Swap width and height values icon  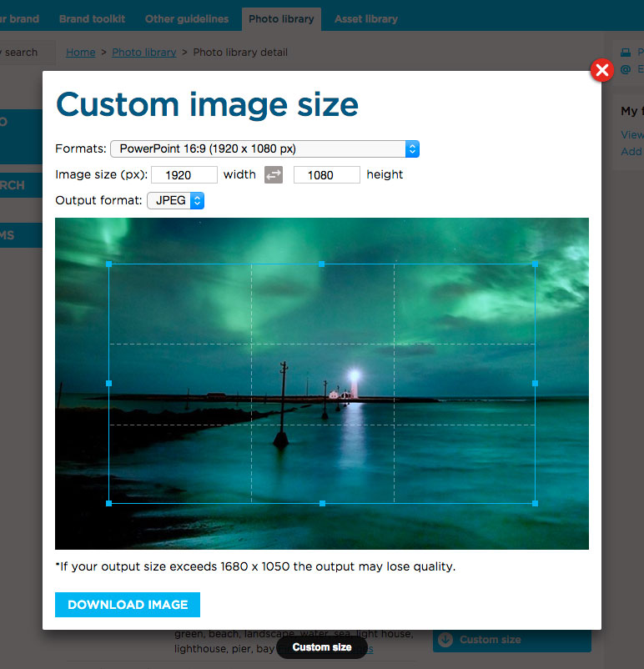click(274, 174)
